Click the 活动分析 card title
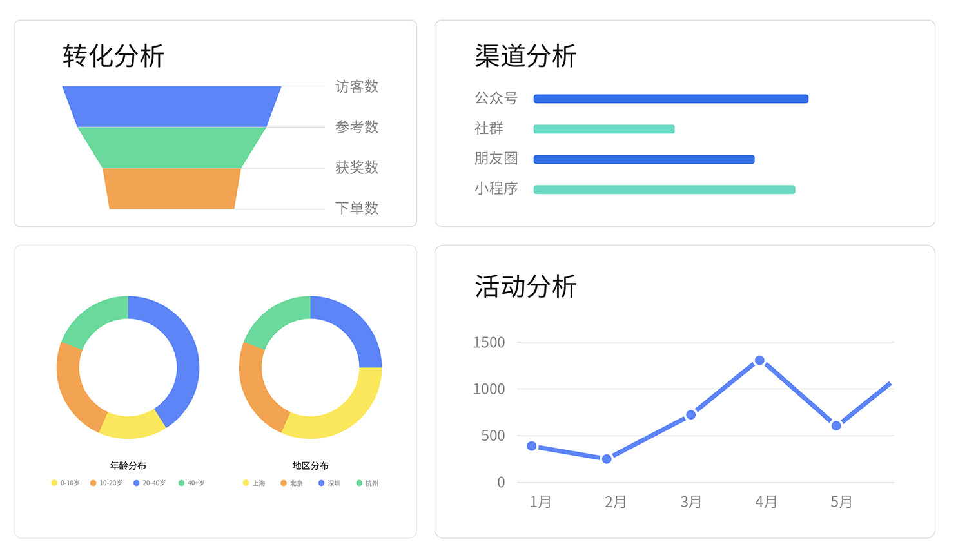967x560 pixels. [525, 287]
